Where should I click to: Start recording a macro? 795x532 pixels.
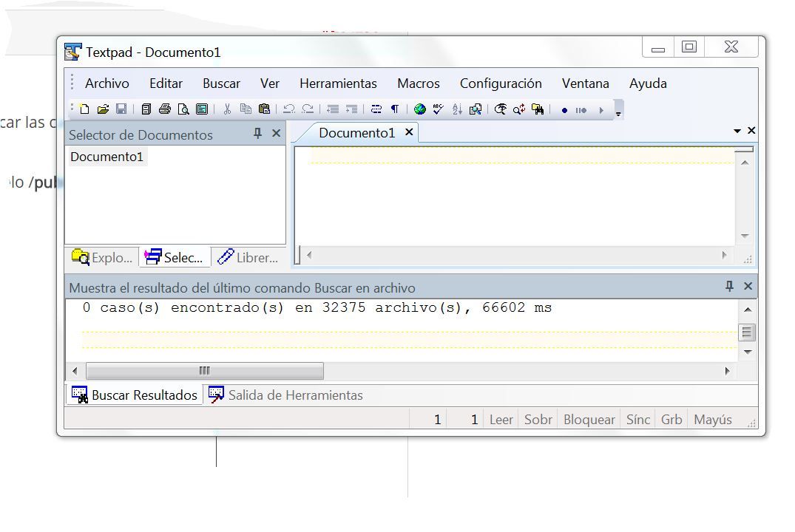coord(564,110)
